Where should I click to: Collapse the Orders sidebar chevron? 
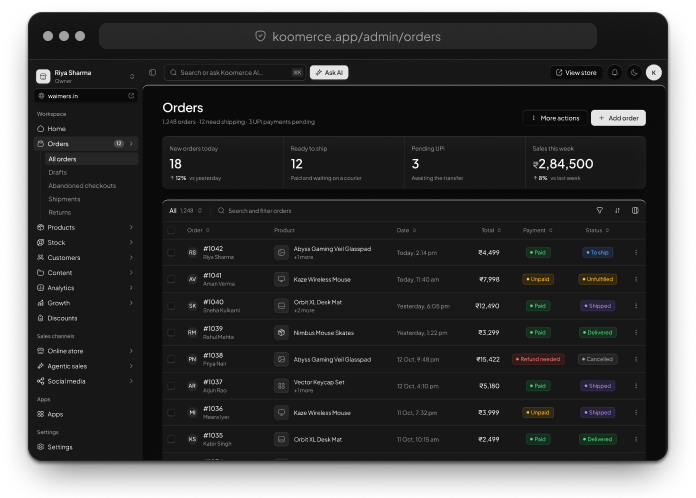pos(131,144)
